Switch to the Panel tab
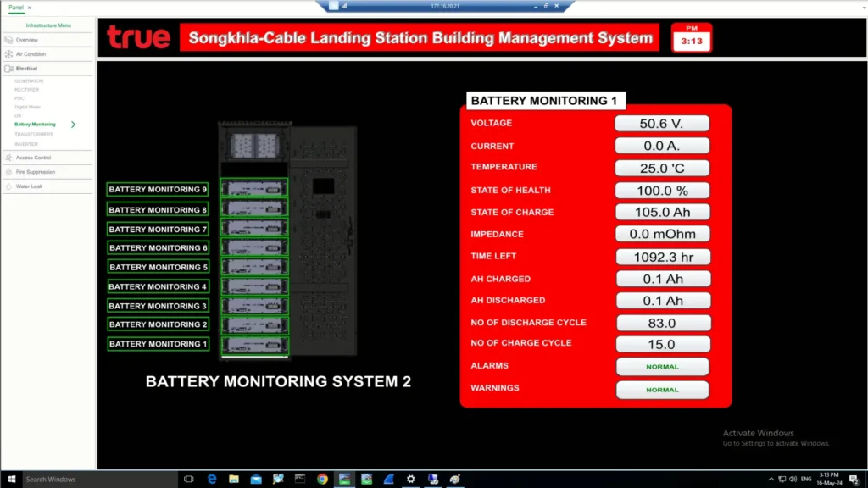The width and height of the screenshot is (868, 488). point(16,7)
